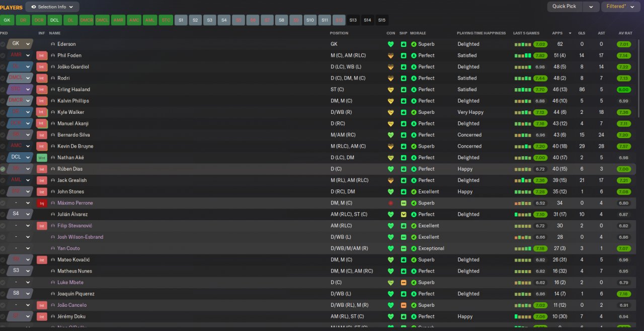Click Phil Foden's condition heart icon
Image resolution: width=644 pixels, height=331 pixels.
pyautogui.click(x=390, y=55)
